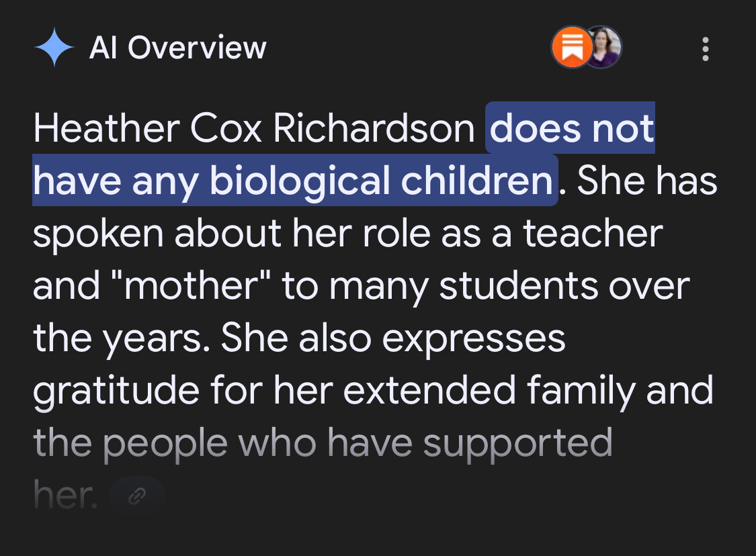Click the AI Overview sparkle icon

(54, 48)
